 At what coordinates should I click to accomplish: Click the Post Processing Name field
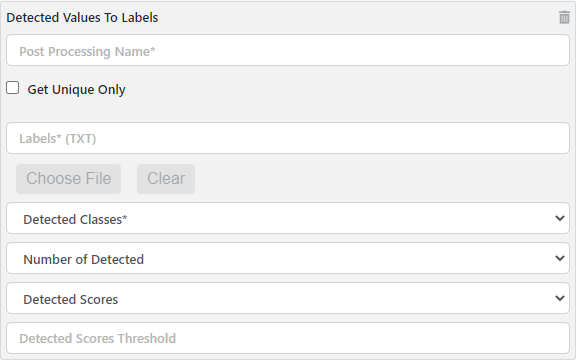[288, 50]
